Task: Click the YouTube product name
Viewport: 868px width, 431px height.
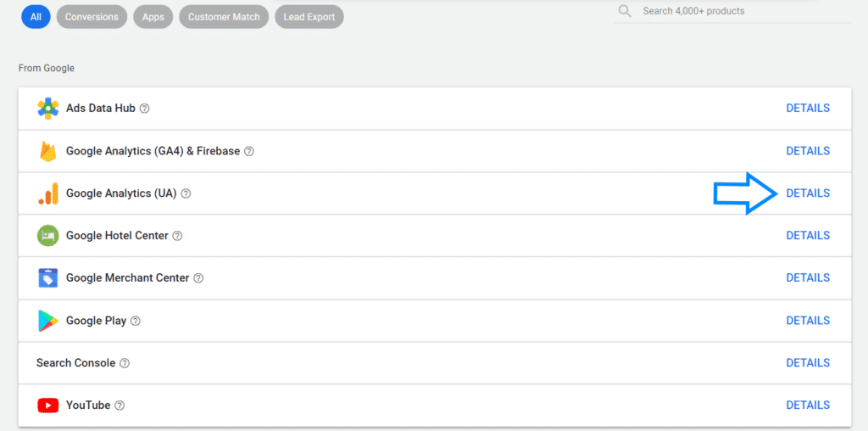Action: click(88, 405)
